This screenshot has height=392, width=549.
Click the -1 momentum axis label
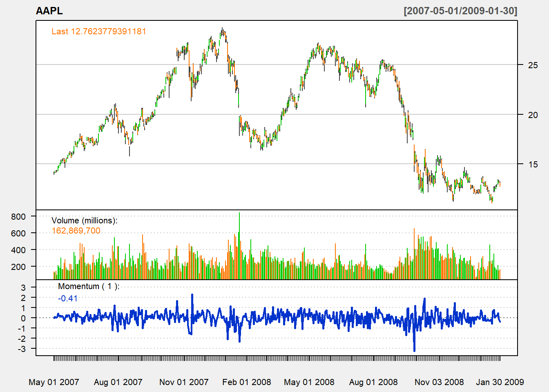tap(22, 329)
